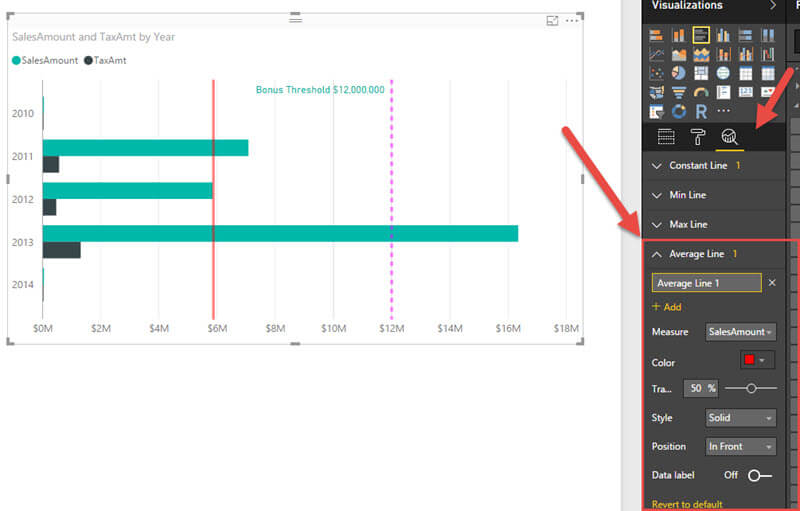Image resolution: width=800 pixels, height=511 pixels.
Task: Select the Line chart visual
Action: tap(656, 54)
